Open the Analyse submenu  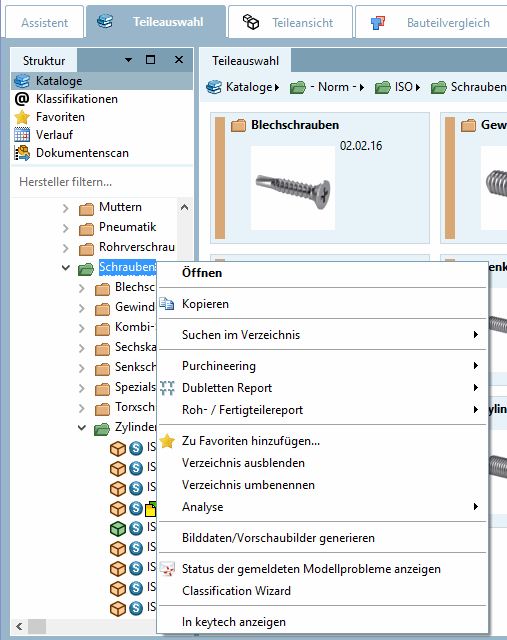tap(322, 507)
